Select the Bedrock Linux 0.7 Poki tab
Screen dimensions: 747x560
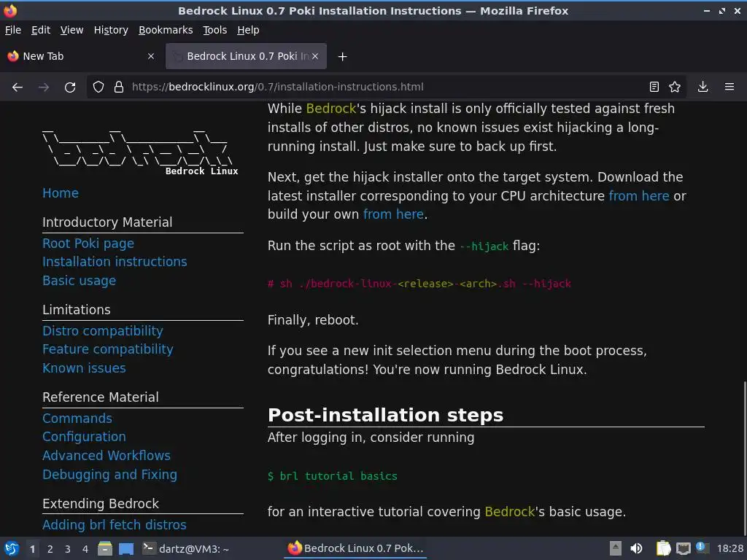[x=246, y=56]
